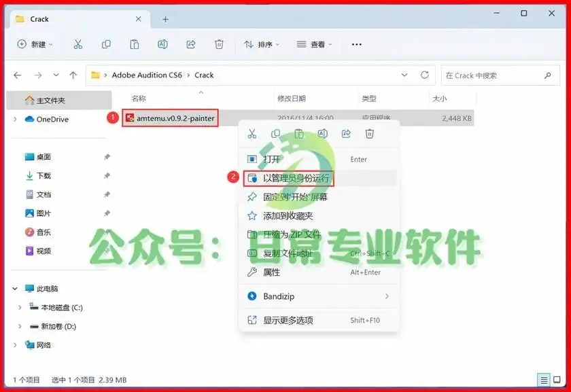Expand the OneDrive tree node
The width and height of the screenshot is (571, 392).
tap(15, 119)
